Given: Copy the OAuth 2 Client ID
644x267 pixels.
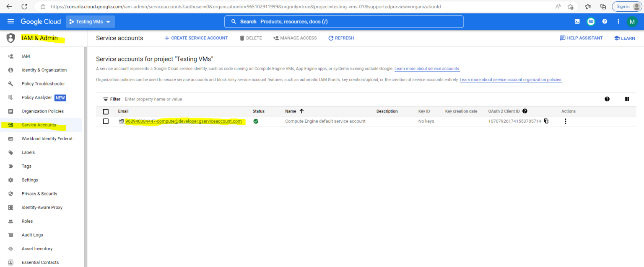Looking at the screenshot, I should pos(546,121).
